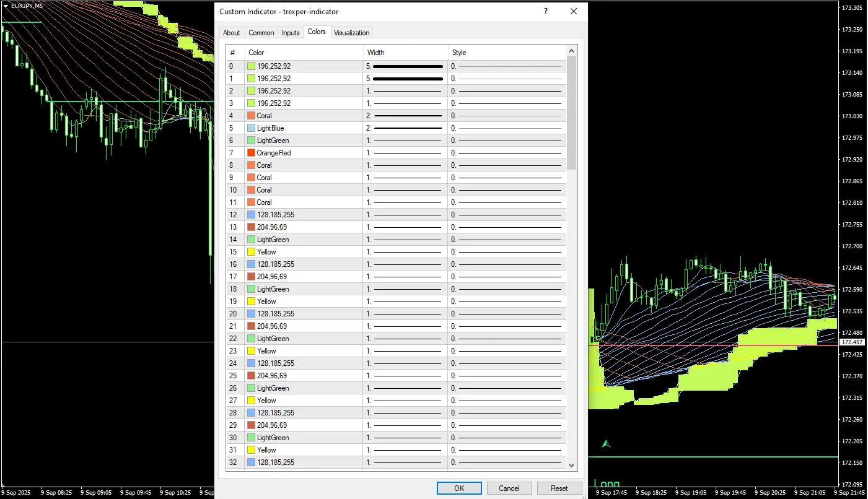Pick the Coral color swatch in row 4
Image resolution: width=868 pixels, height=499 pixels.
point(252,116)
